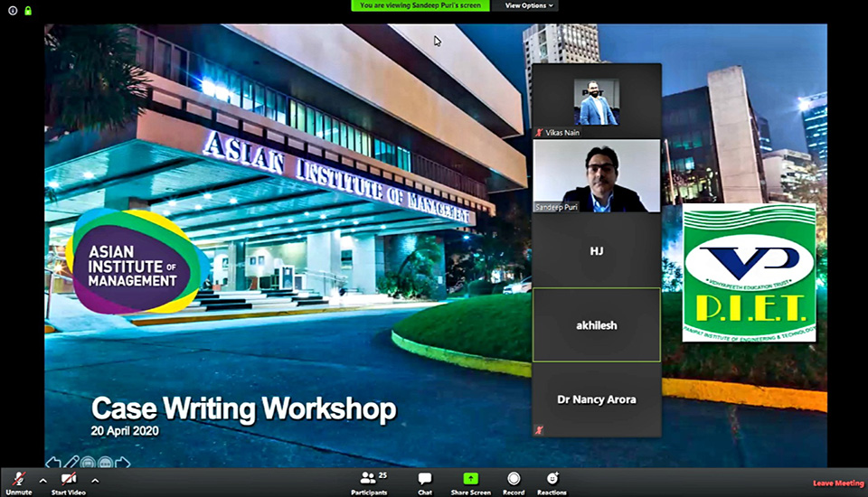Image resolution: width=868 pixels, height=497 pixels.
Task: Expand audio options arrow next to Unmute
Action: (43, 481)
